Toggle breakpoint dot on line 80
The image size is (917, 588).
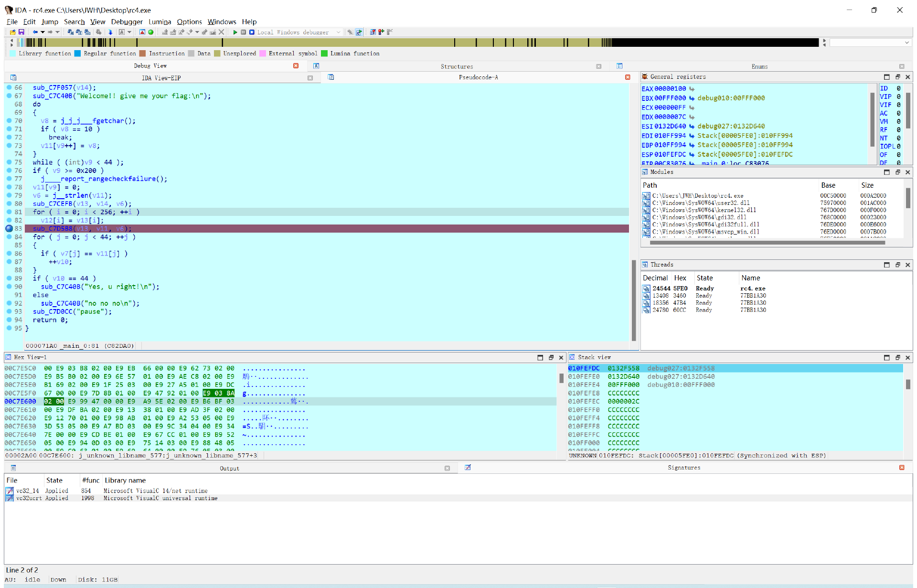click(x=9, y=203)
